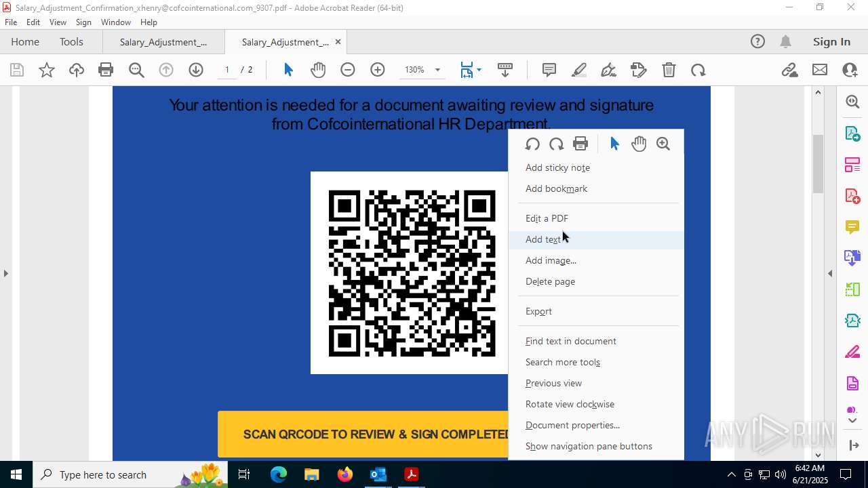Click the Sign In button
This screenshot has width=868, height=488.
[831, 41]
